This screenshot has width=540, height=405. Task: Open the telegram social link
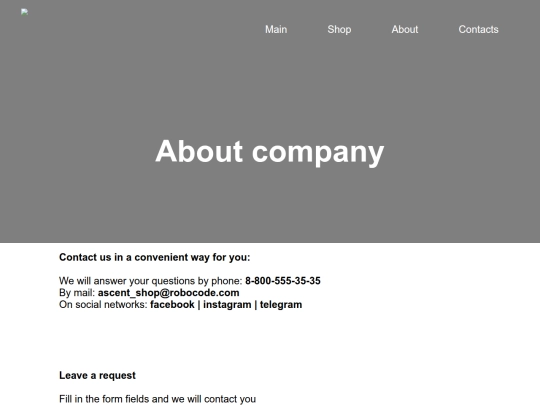coord(281,304)
